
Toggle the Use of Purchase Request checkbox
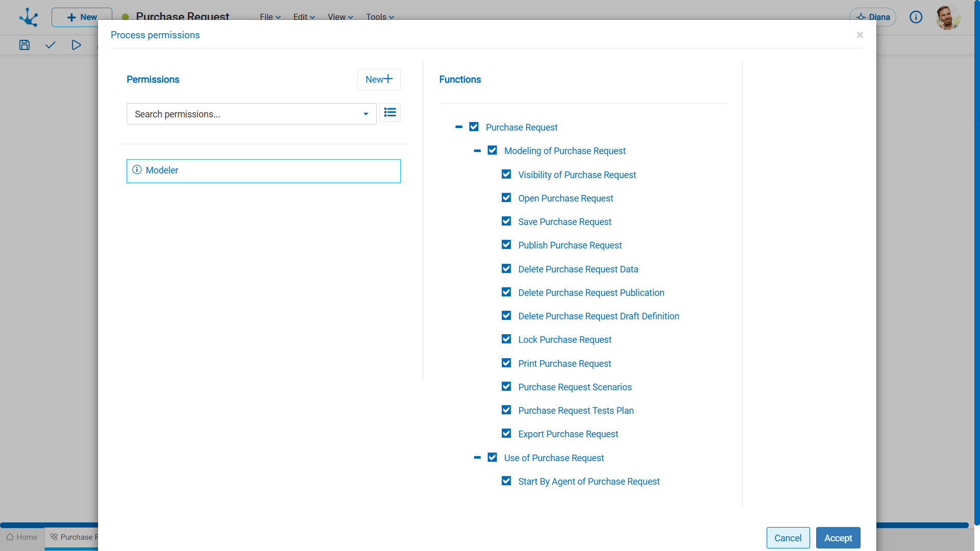(492, 457)
